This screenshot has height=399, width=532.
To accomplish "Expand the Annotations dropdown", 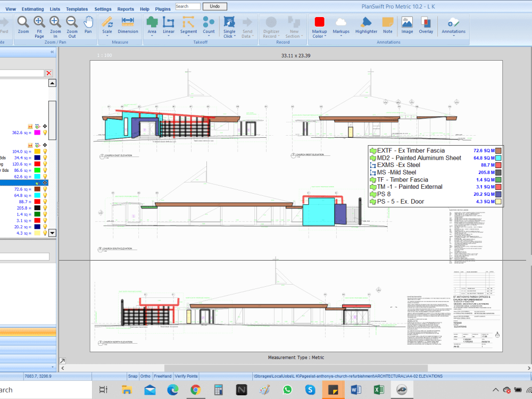I will pos(453,36).
